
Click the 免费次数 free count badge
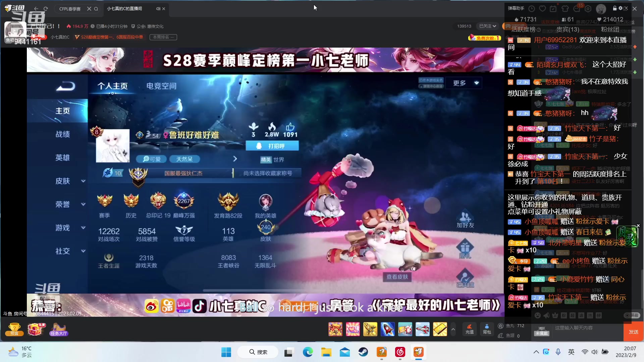pos(485,38)
